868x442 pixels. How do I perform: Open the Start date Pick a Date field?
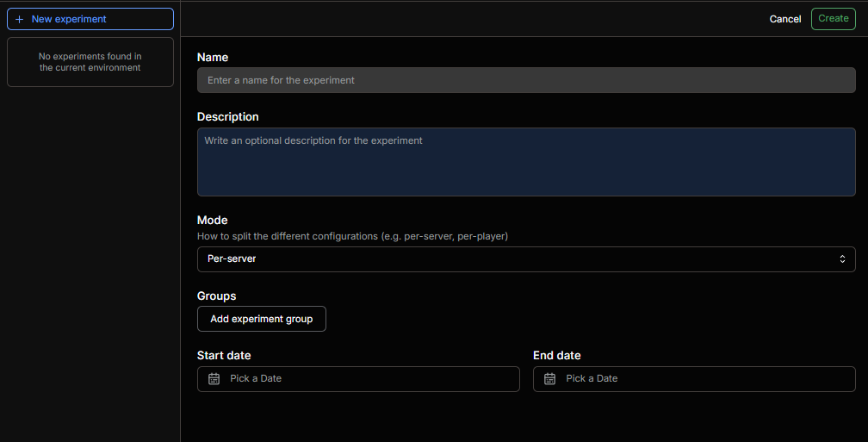pos(358,379)
